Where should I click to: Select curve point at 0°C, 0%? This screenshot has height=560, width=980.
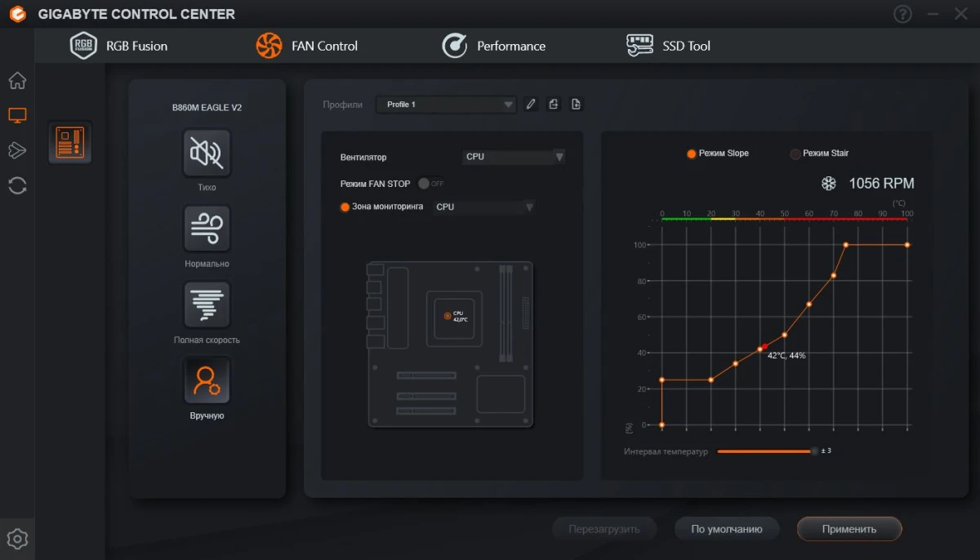click(x=661, y=424)
